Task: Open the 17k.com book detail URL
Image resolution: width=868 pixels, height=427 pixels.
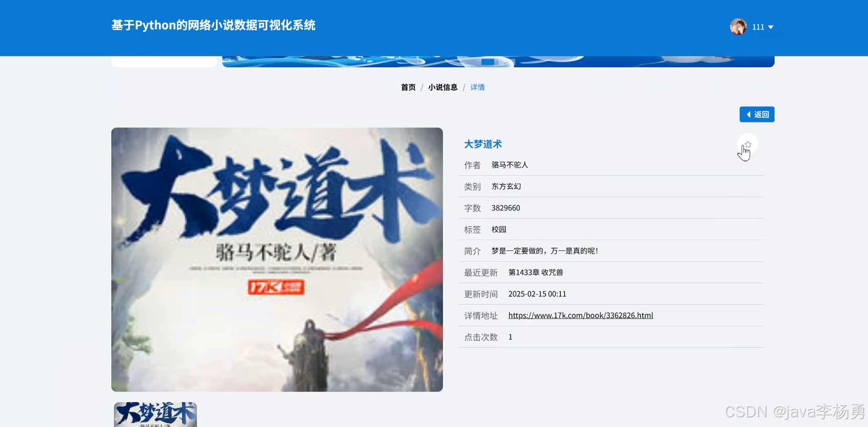Action: coord(580,315)
